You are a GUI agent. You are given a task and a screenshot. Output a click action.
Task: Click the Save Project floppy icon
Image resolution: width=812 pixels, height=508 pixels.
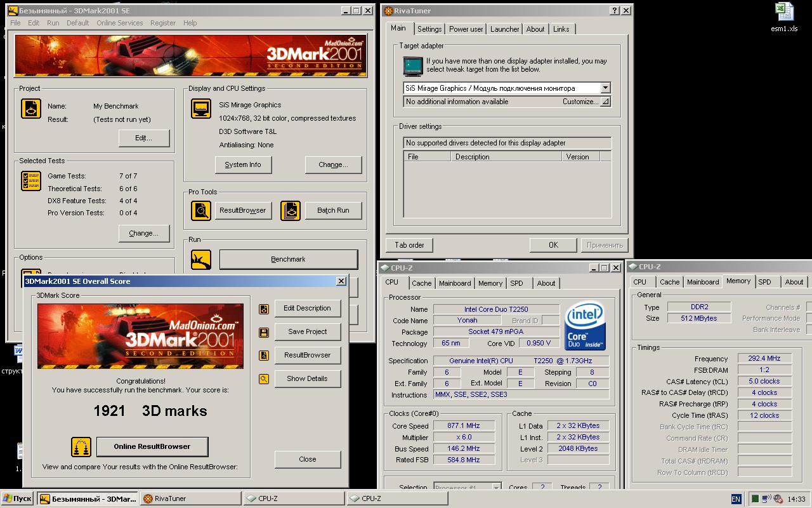pyautogui.click(x=264, y=333)
